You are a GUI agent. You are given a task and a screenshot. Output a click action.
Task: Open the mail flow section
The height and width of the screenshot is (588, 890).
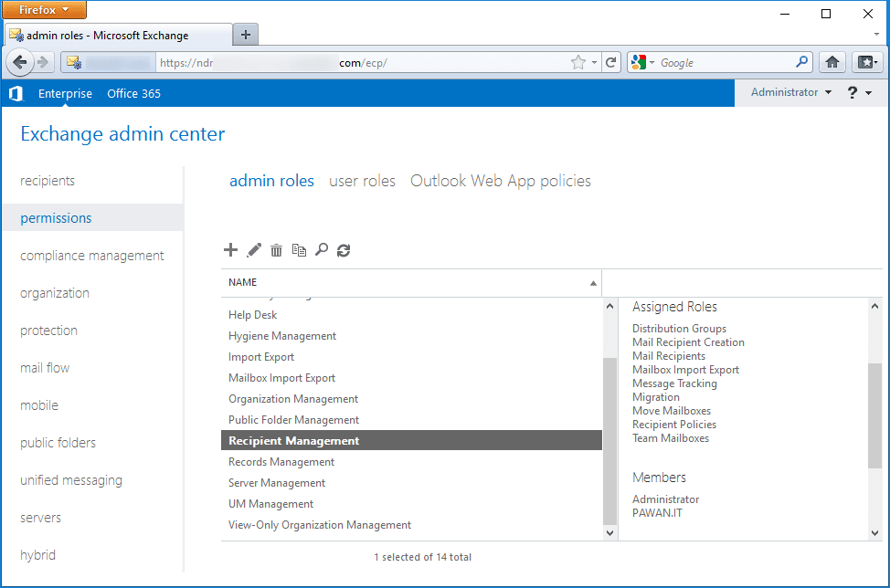coord(45,368)
